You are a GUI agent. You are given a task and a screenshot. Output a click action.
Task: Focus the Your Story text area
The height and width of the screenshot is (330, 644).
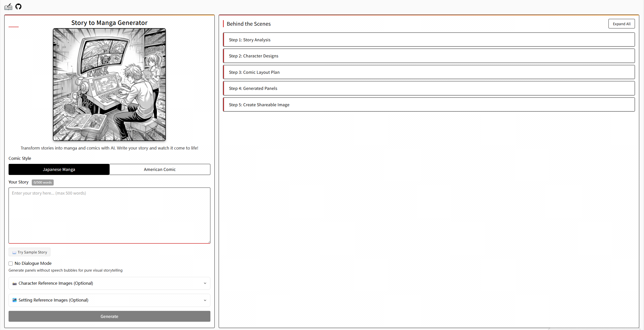pos(109,215)
